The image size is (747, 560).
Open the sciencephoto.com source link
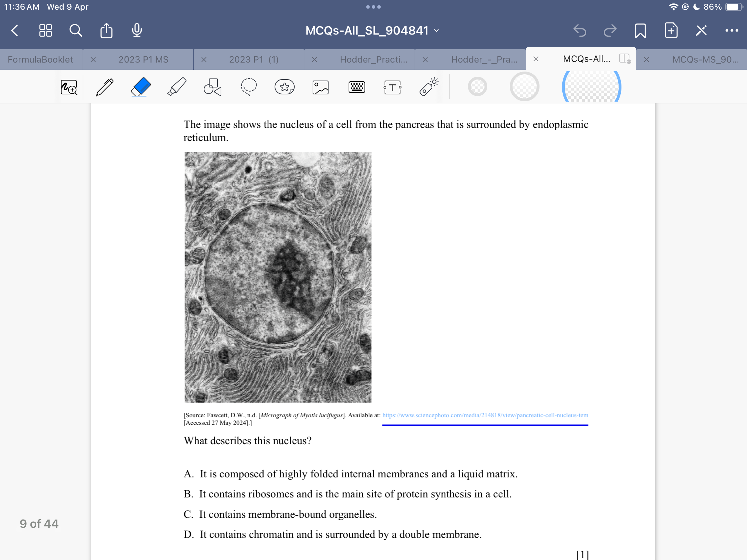485,415
